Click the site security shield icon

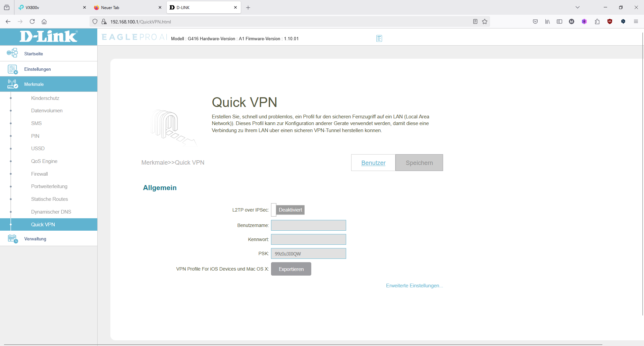click(x=95, y=21)
